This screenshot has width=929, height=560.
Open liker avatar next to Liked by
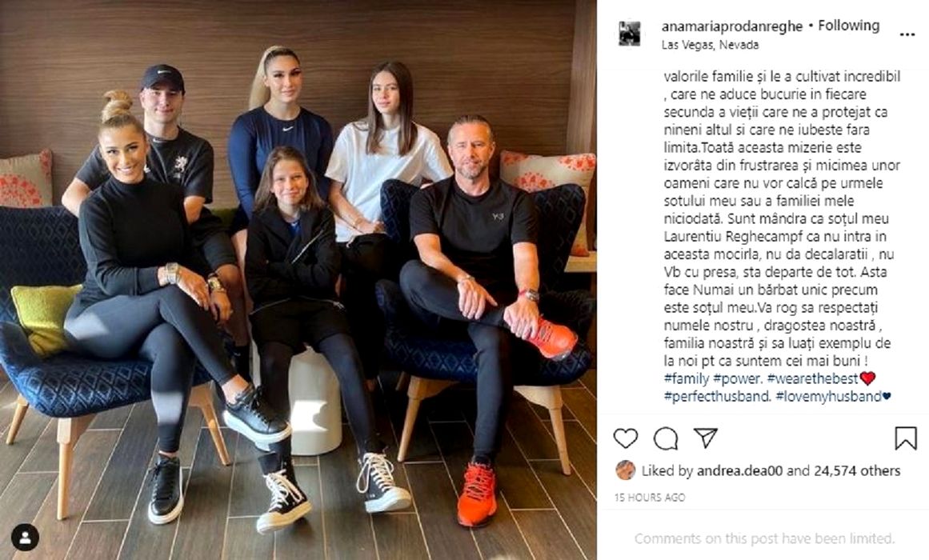(x=626, y=470)
